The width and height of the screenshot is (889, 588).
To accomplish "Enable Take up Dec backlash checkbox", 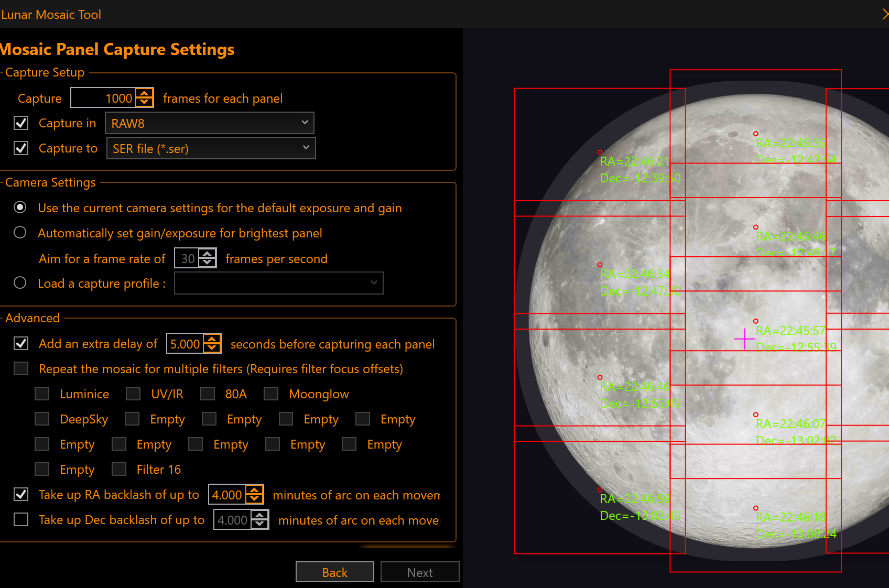I will pyautogui.click(x=21, y=519).
